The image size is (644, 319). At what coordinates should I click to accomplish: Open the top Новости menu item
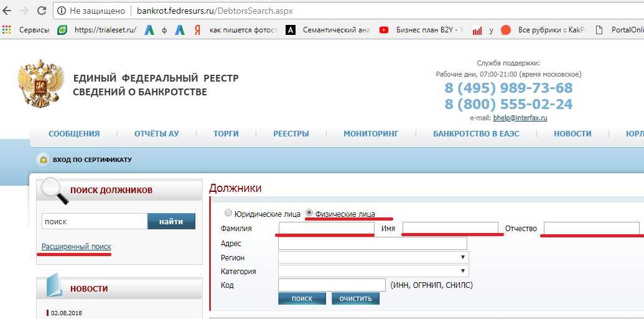(572, 133)
